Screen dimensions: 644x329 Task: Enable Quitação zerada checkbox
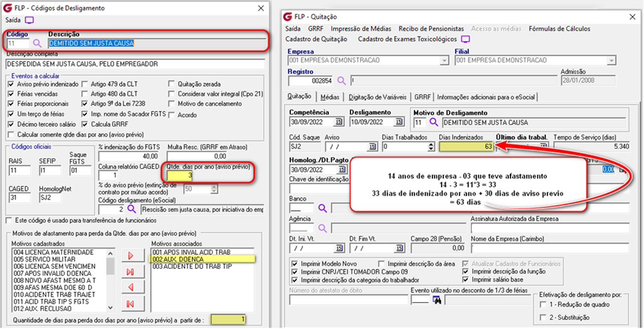tap(172, 84)
